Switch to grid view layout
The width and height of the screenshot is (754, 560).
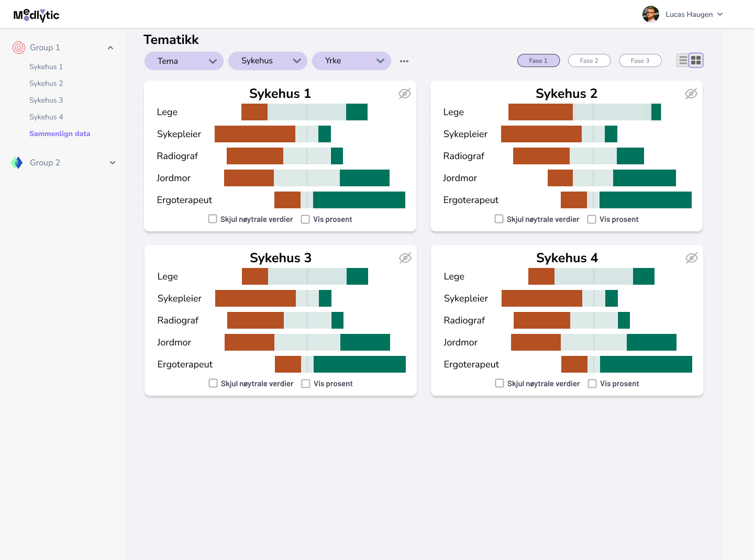tap(696, 60)
